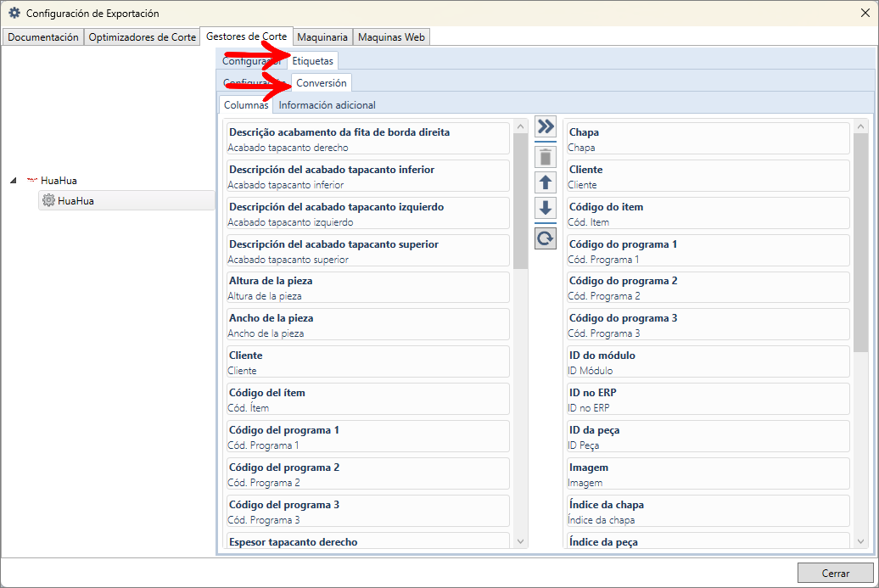Select 'ID do módulo' item
Viewport: 879px width, 588px height.
[x=708, y=362]
